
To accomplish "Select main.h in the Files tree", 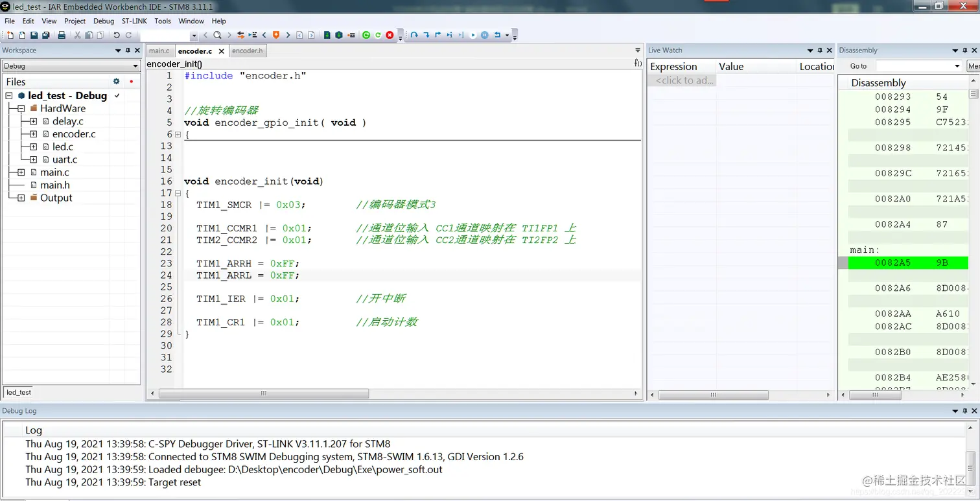I will 54,185.
